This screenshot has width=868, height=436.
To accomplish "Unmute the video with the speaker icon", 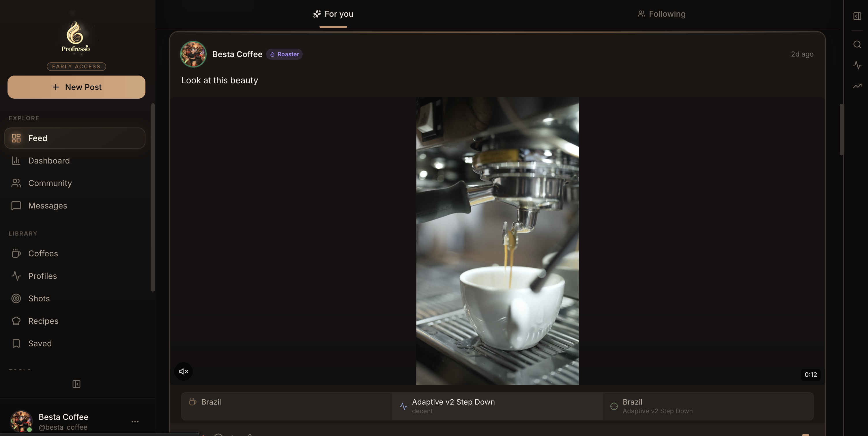I will coord(183,371).
